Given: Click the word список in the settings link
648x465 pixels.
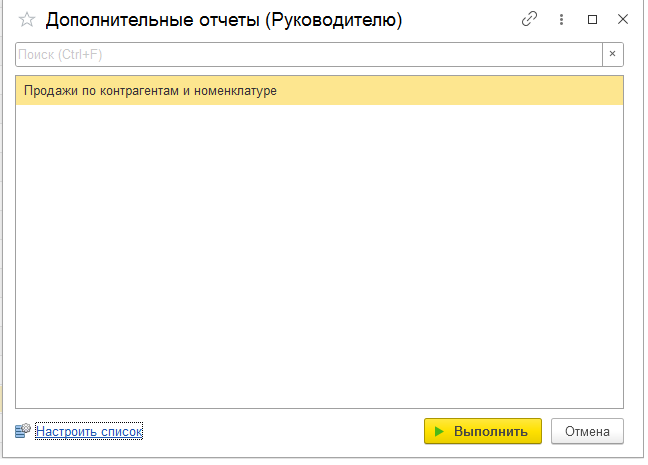Looking at the screenshot, I should pos(122,431).
